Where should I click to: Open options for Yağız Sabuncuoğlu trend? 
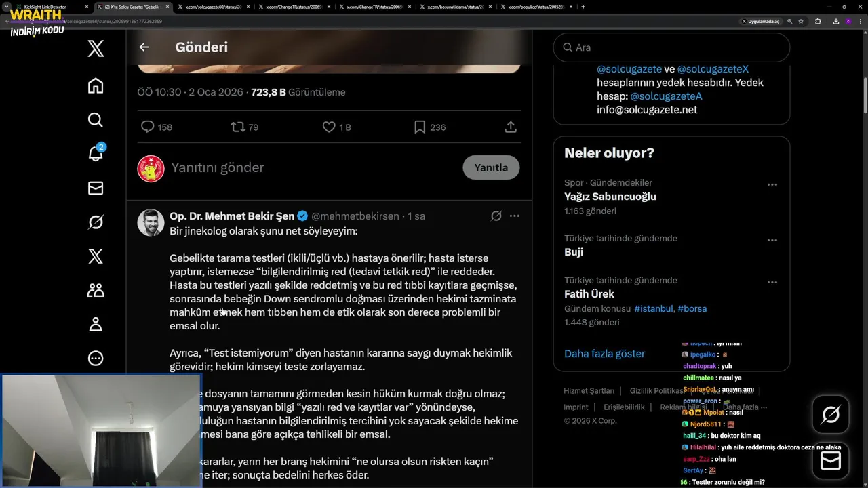(772, 184)
